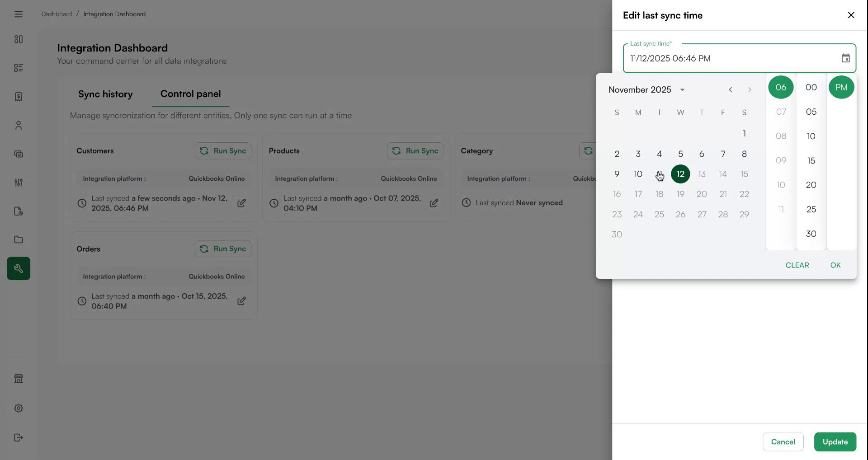Select November 19 on the calendar
The height and width of the screenshot is (460, 868).
tap(680, 194)
